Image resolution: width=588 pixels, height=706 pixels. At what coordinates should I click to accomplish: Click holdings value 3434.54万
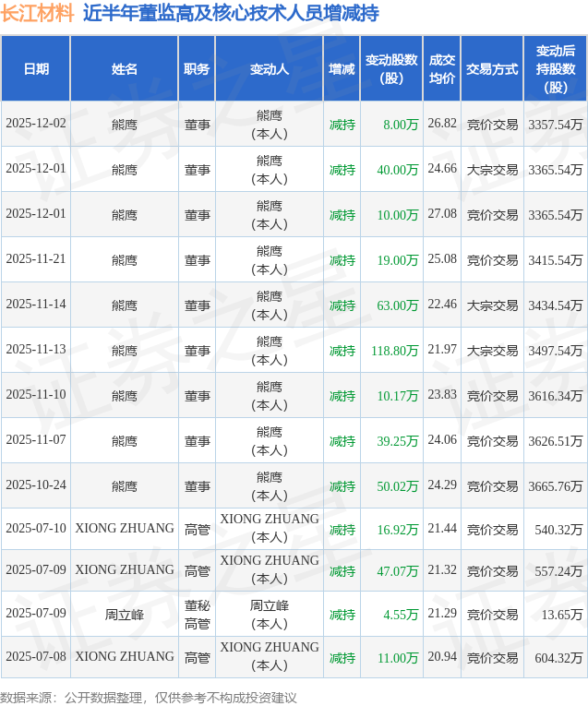tap(555, 305)
